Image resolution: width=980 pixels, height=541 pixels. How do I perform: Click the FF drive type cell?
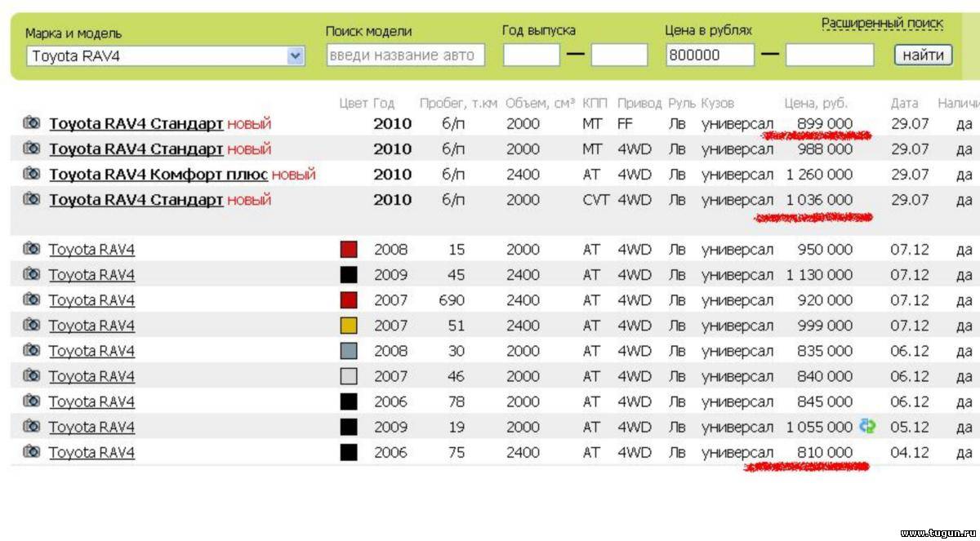pos(626,124)
